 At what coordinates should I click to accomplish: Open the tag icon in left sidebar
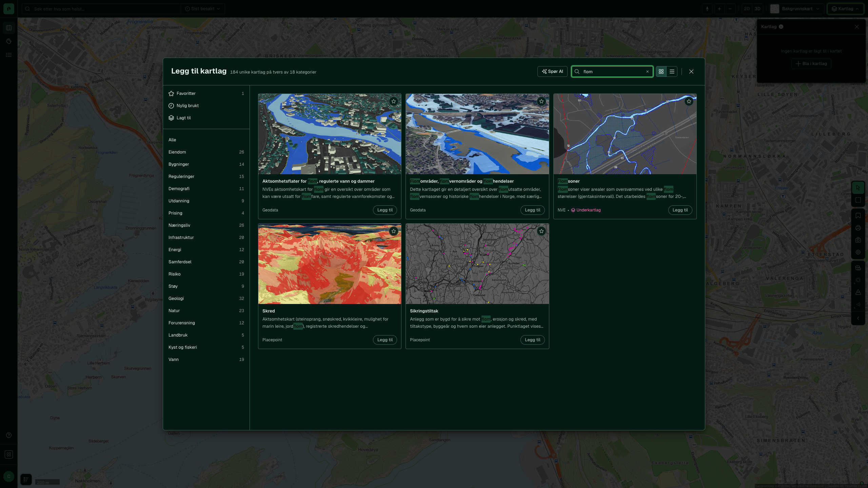click(x=9, y=41)
